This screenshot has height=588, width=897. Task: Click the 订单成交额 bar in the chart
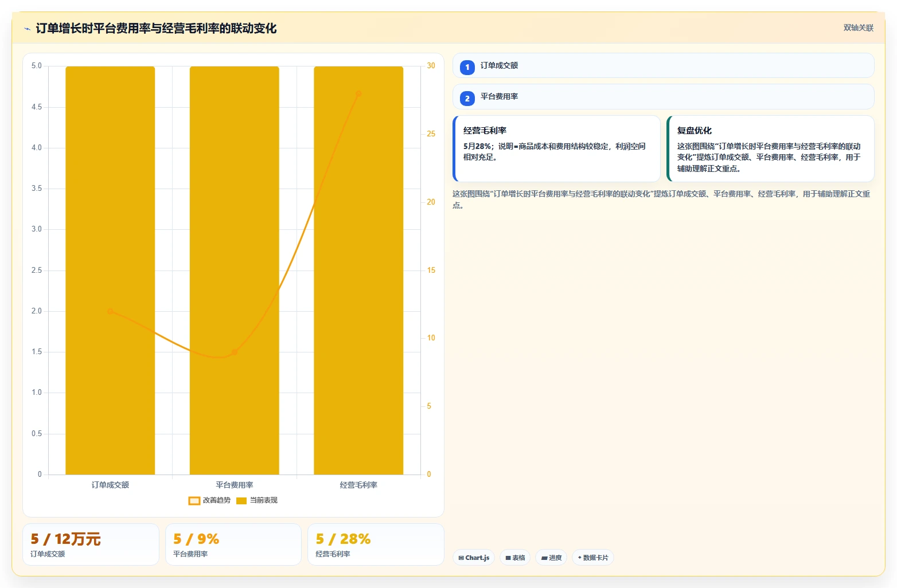[110, 271]
